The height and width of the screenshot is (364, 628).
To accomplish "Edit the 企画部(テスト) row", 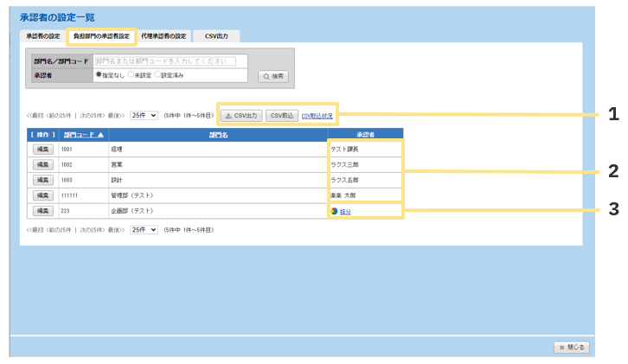I will (x=42, y=211).
